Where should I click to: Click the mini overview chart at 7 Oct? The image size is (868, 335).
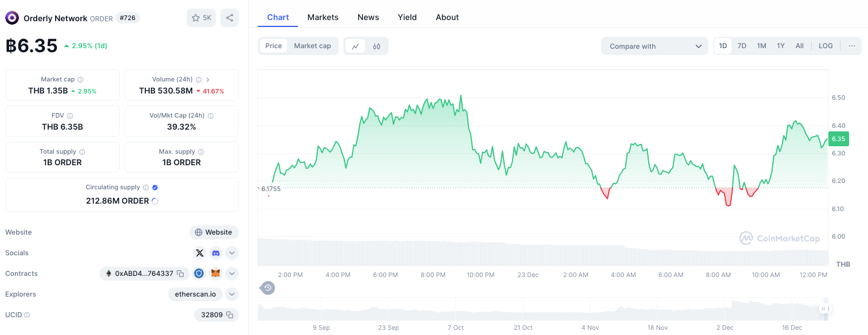(456, 310)
